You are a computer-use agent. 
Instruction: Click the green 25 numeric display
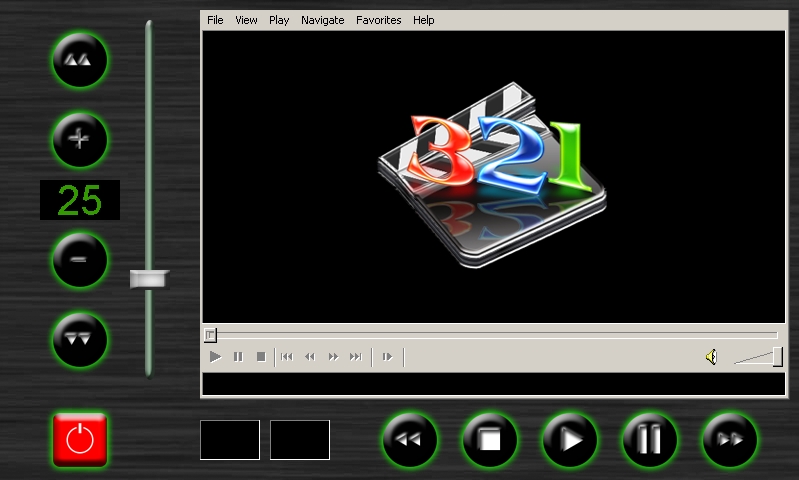[80, 200]
